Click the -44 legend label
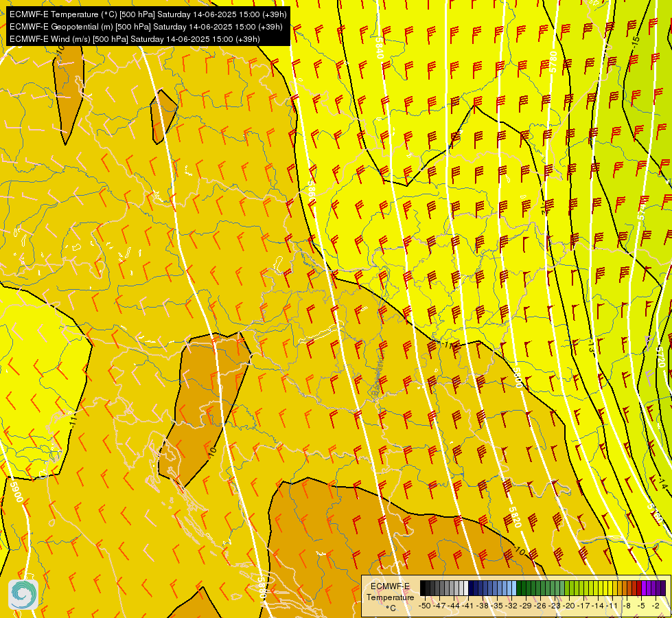Viewport: 672px width, 618px height. pyautogui.click(x=454, y=606)
